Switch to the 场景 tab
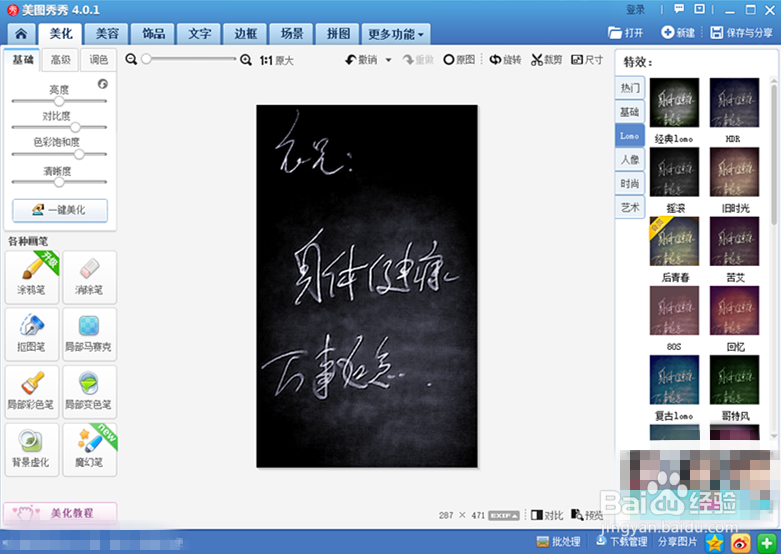The width and height of the screenshot is (781, 554). tap(292, 34)
